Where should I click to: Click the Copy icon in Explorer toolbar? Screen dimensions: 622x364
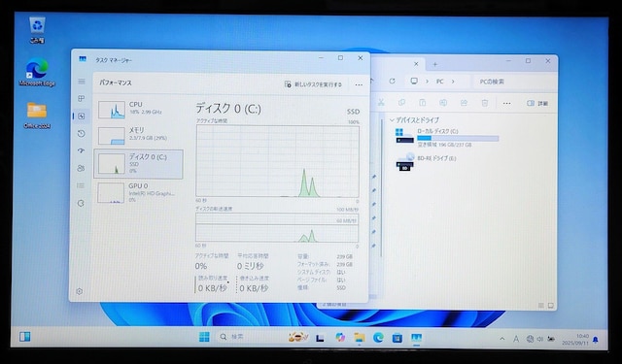[401, 103]
